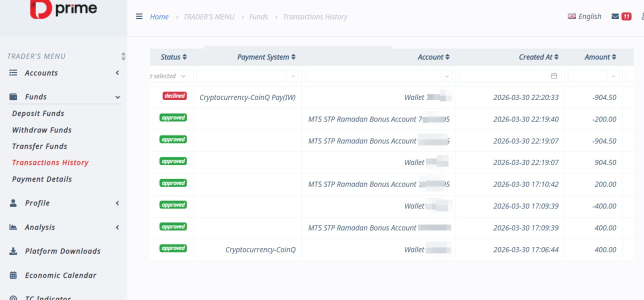Image resolution: width=644 pixels, height=300 pixels.
Task: Sort table by Created At column
Action: [538, 57]
